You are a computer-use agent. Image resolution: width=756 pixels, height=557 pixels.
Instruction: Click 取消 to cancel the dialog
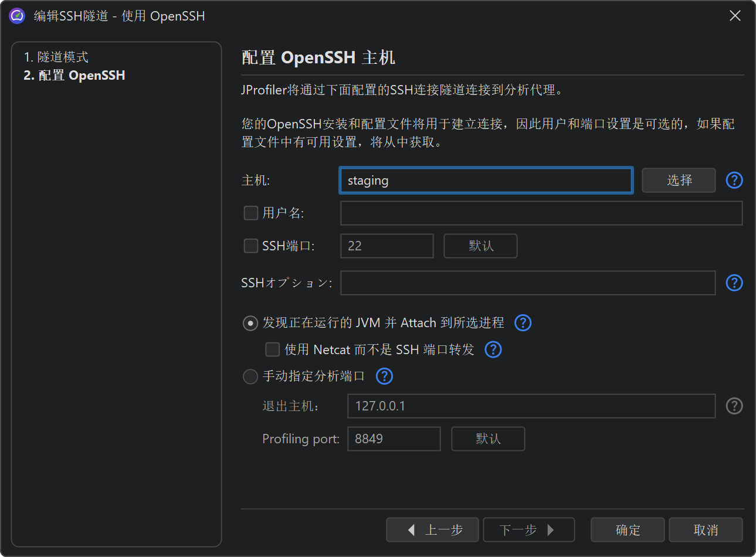click(706, 530)
